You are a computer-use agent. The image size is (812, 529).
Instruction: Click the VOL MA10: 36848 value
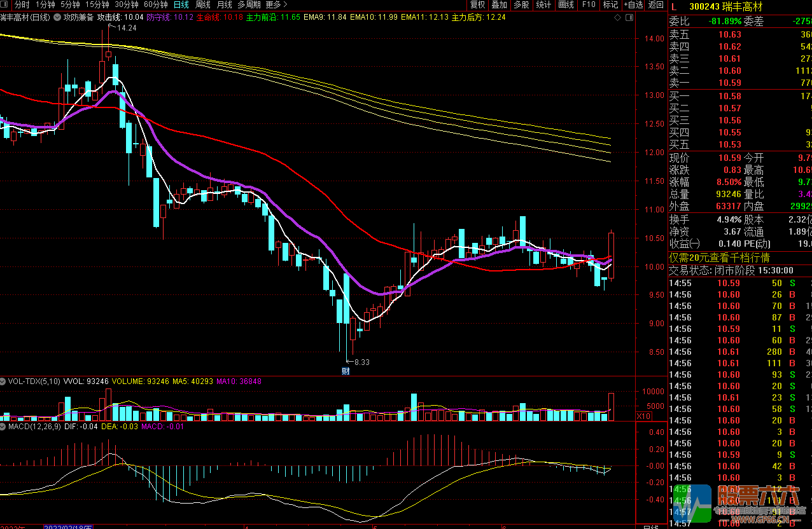pos(239,381)
